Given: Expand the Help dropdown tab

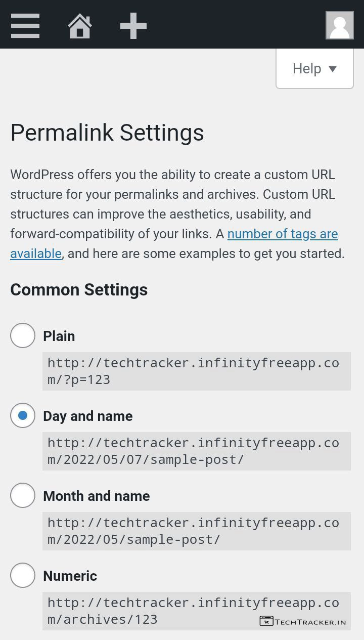Looking at the screenshot, I should 314,69.
